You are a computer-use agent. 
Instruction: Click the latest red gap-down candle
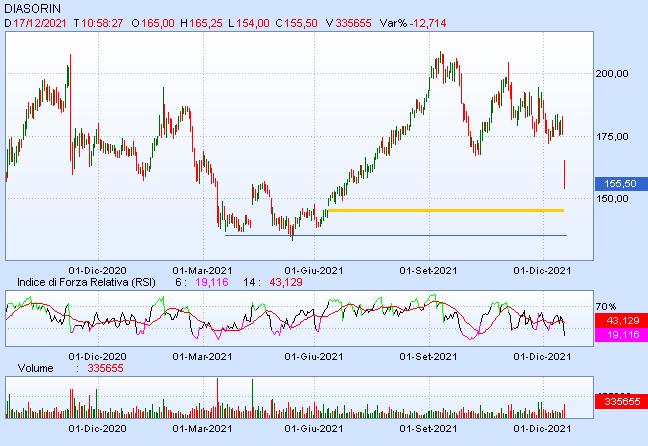point(565,174)
